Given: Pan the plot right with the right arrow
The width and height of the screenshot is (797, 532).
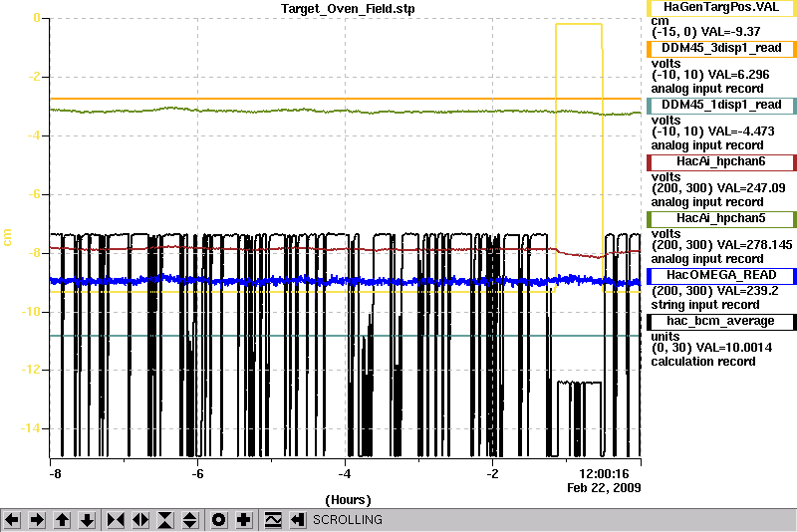Looking at the screenshot, I should 37,520.
